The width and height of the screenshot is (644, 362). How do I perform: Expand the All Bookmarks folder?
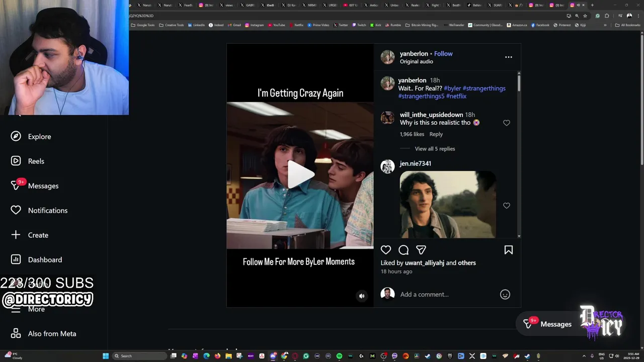coord(628,25)
